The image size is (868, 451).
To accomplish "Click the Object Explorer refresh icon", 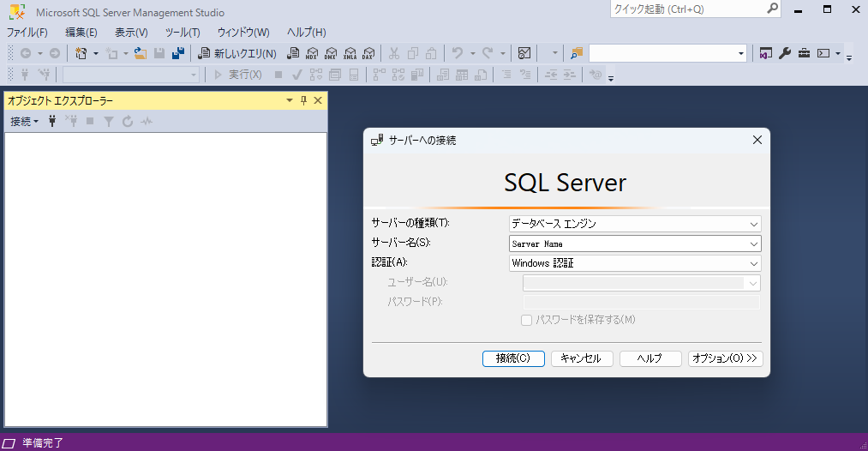I will click(128, 121).
